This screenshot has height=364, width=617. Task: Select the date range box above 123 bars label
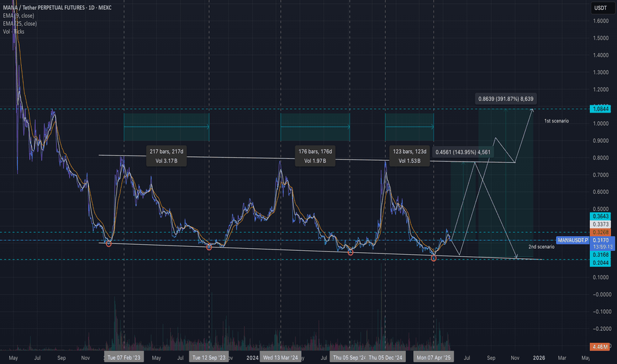tap(409, 127)
